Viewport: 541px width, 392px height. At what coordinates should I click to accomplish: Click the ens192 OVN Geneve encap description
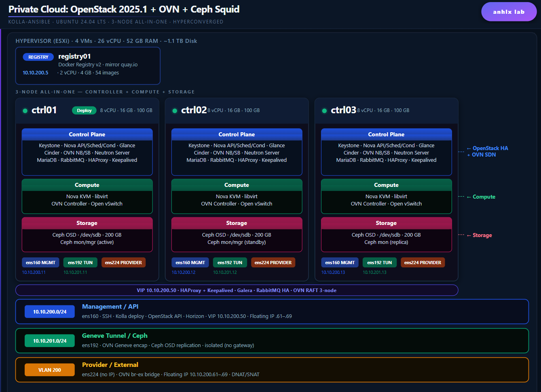(168, 345)
